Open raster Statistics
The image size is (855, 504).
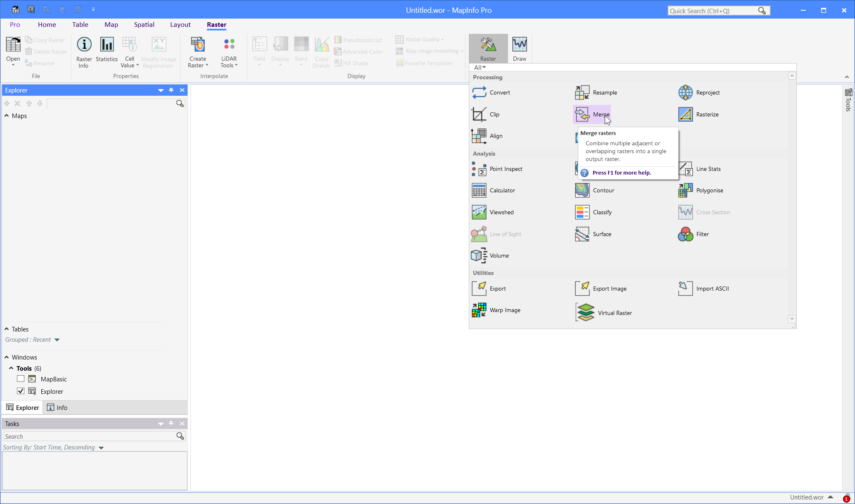(107, 50)
